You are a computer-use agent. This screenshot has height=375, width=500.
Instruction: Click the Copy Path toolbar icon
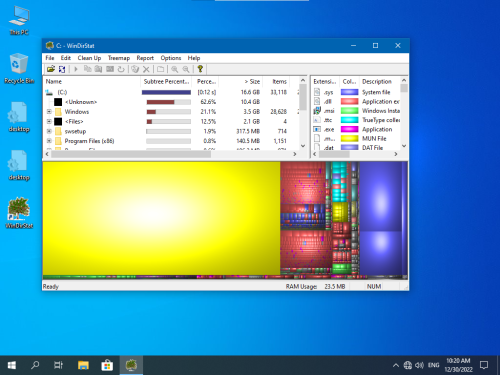point(88,69)
